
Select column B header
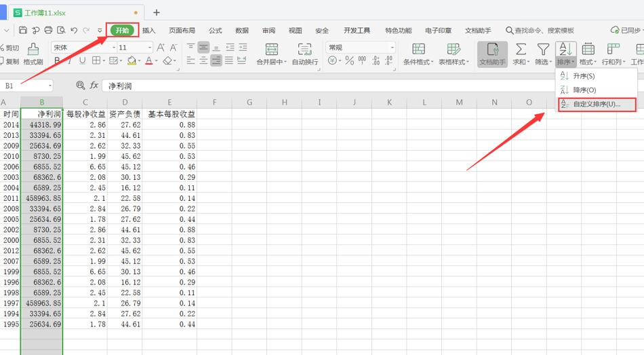[x=41, y=102]
